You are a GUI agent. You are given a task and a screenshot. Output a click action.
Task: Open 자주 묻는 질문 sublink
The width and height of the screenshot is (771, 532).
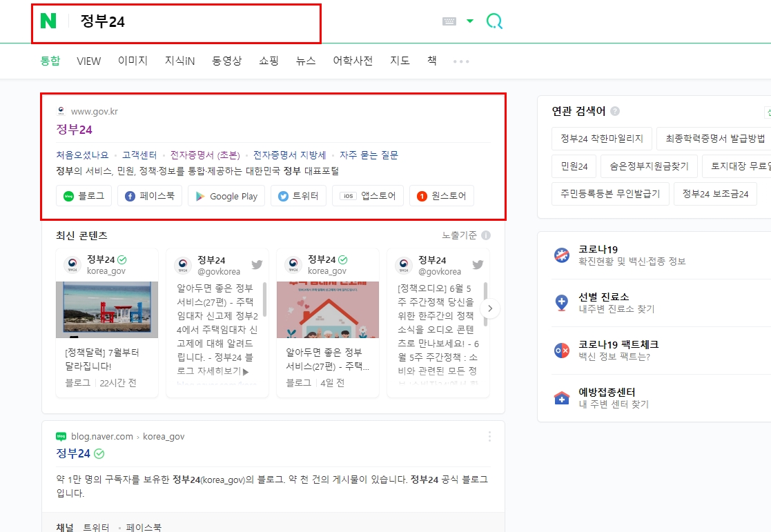pyautogui.click(x=369, y=155)
